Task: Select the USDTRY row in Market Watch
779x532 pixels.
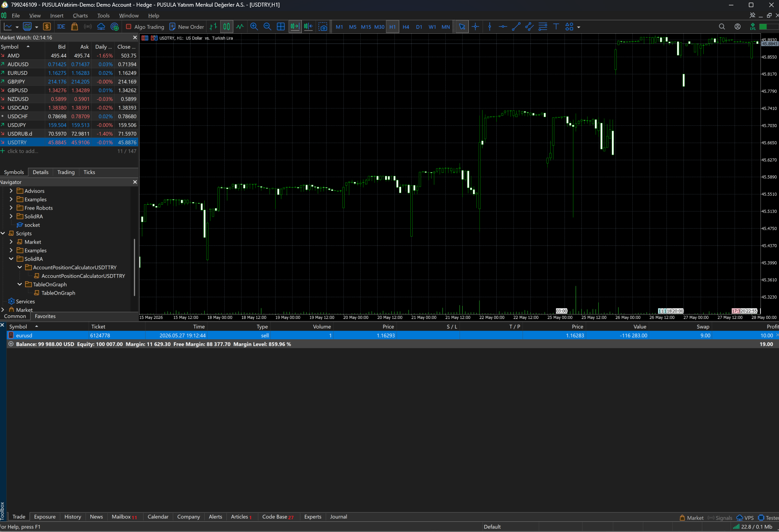Action: pos(69,142)
